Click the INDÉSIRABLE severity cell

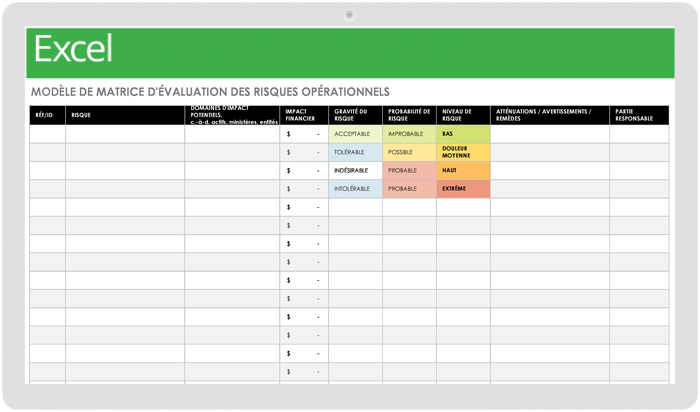click(355, 171)
